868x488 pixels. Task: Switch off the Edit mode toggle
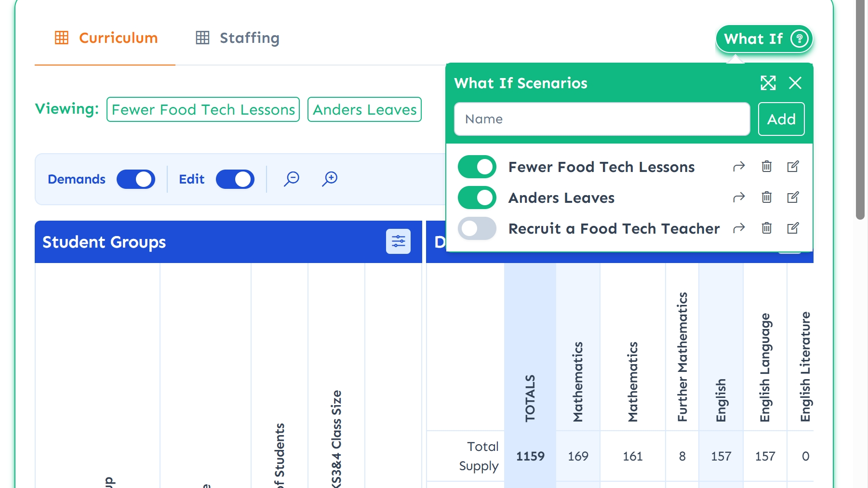[235, 179]
